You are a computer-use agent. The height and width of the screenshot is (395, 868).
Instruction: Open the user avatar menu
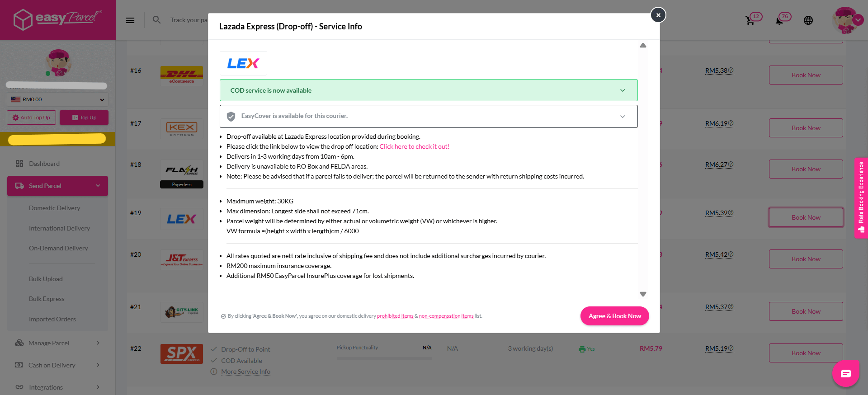point(847,20)
